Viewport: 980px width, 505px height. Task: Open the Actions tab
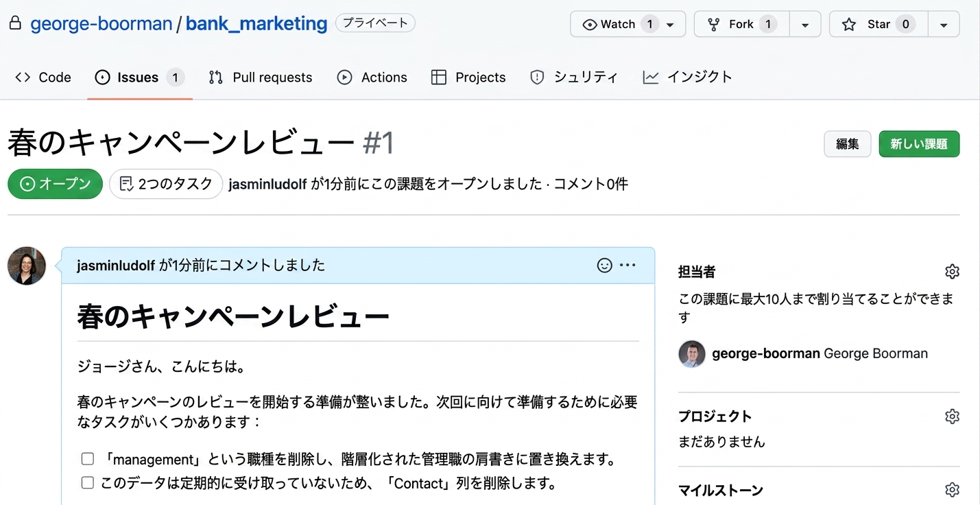coord(372,78)
